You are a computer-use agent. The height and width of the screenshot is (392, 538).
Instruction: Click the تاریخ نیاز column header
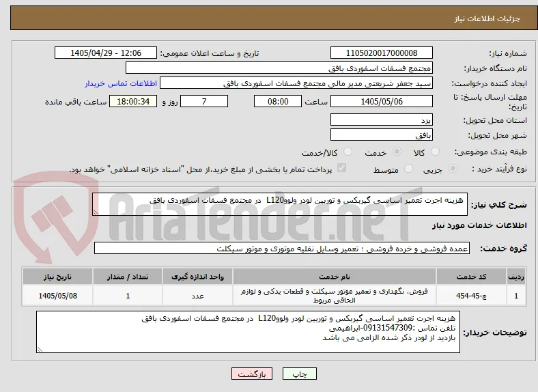point(57,277)
